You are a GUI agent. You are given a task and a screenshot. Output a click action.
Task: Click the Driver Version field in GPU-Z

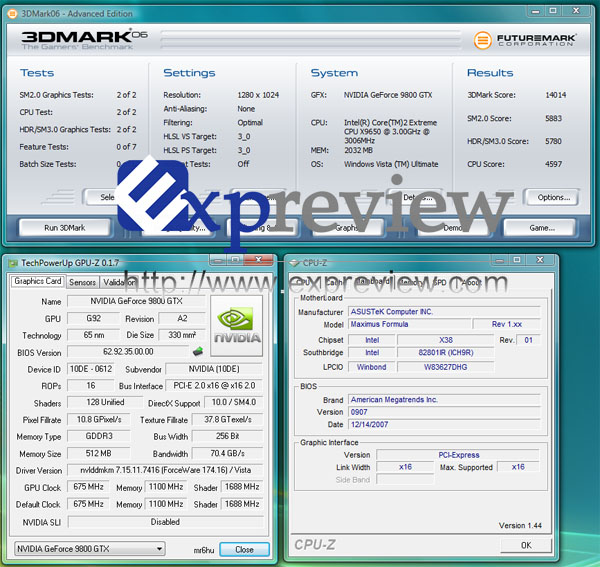[x=166, y=471]
